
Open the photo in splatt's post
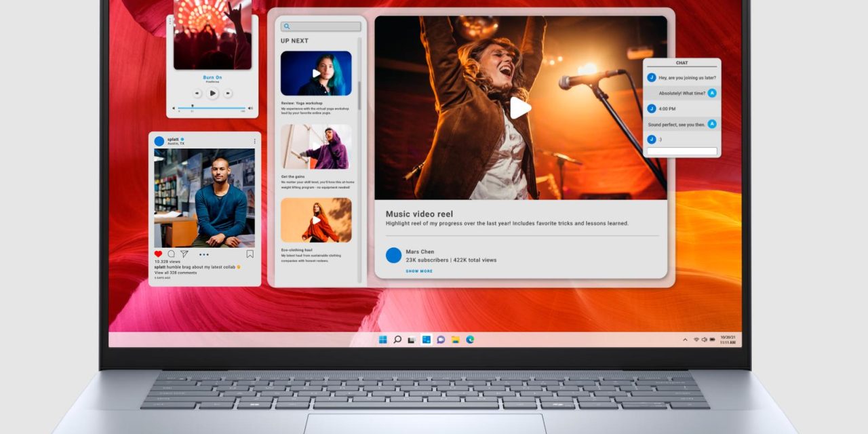(205, 198)
